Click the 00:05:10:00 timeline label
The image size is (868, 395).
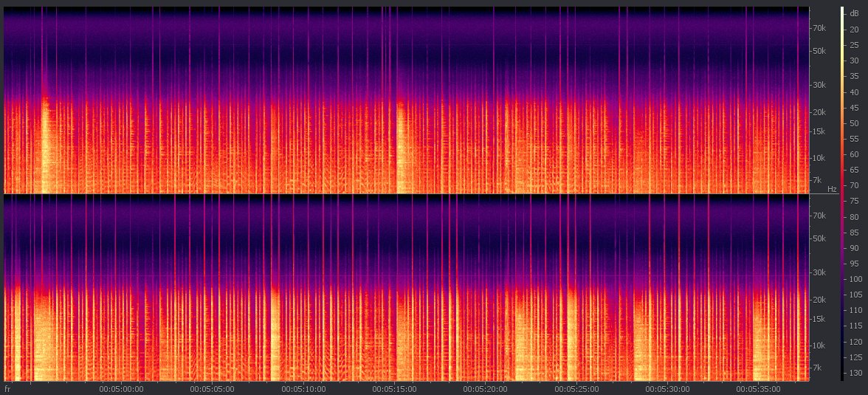tap(304, 389)
